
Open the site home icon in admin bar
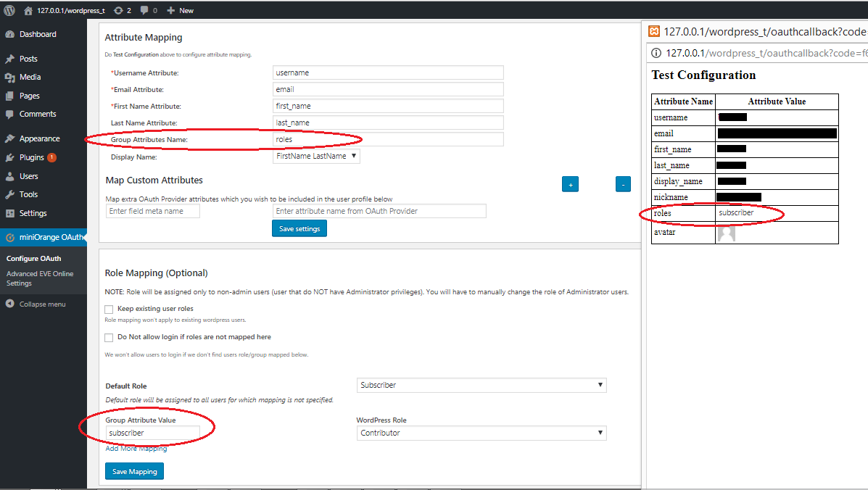(28, 10)
